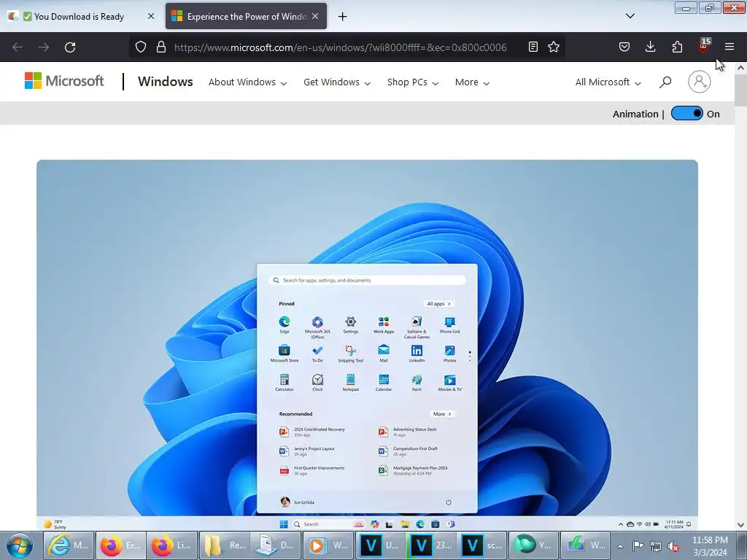Show hidden tray icons arrow
The height and width of the screenshot is (560, 747).
[x=620, y=546]
